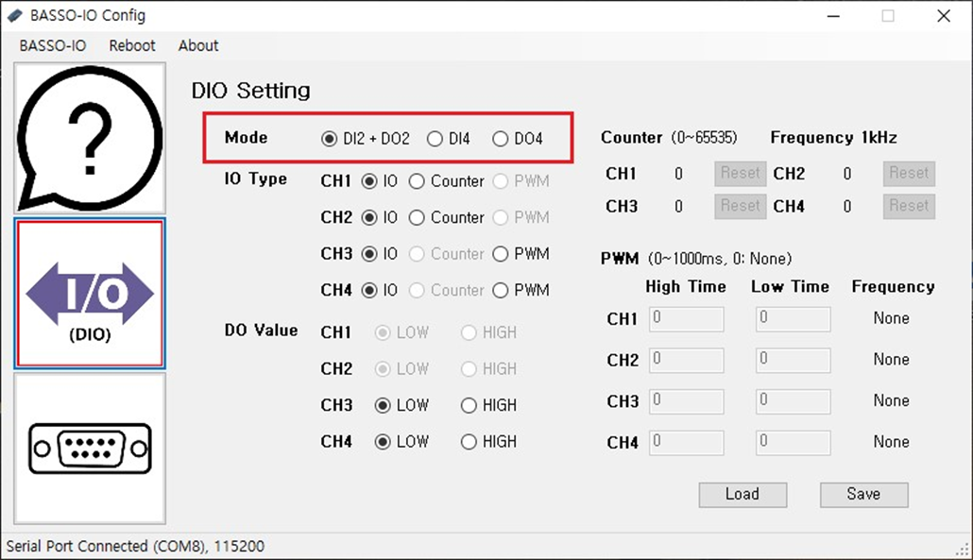Click the Load button

pyautogui.click(x=743, y=495)
